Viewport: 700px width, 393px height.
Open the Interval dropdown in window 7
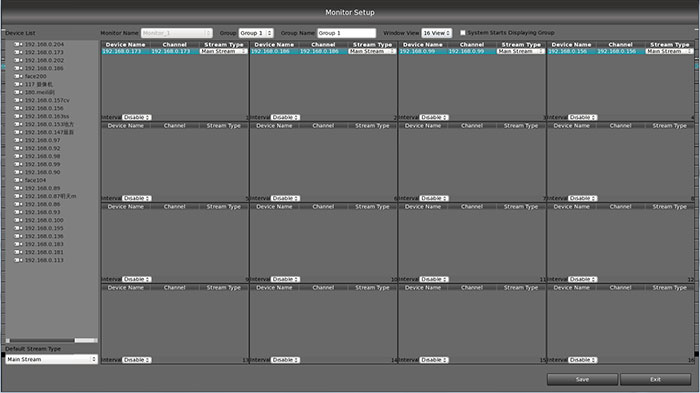tap(434, 198)
